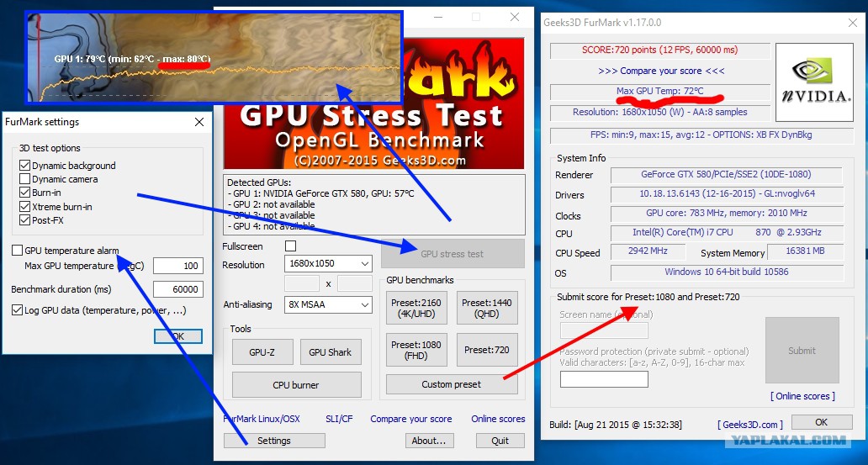
Task: Click the GPU temperature graph thumbnail
Action: coord(214,57)
